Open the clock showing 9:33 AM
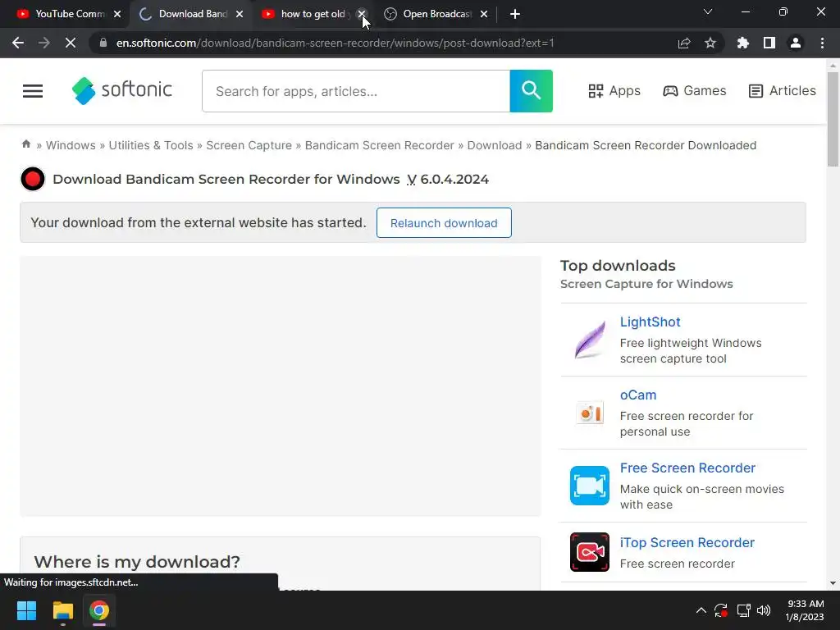 click(805, 610)
